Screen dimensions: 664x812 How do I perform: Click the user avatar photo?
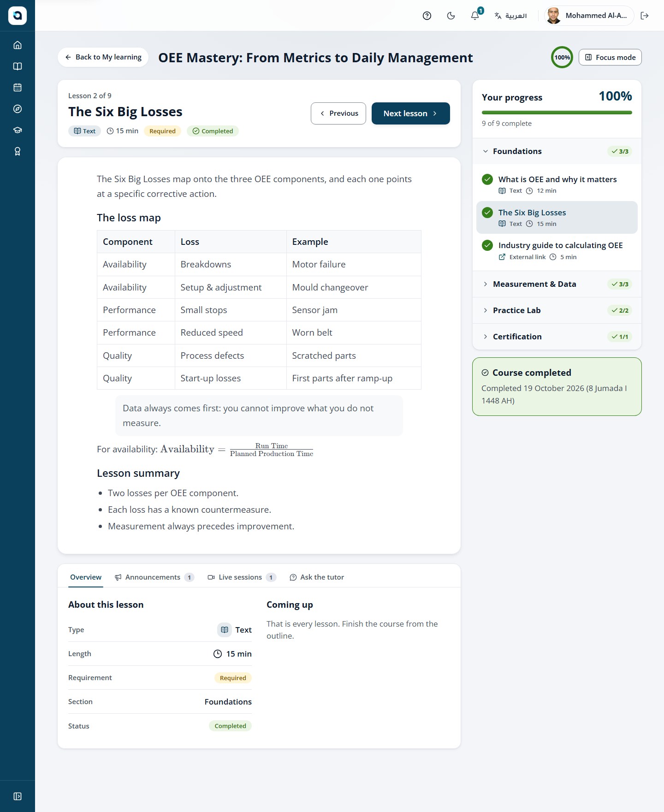[553, 16]
